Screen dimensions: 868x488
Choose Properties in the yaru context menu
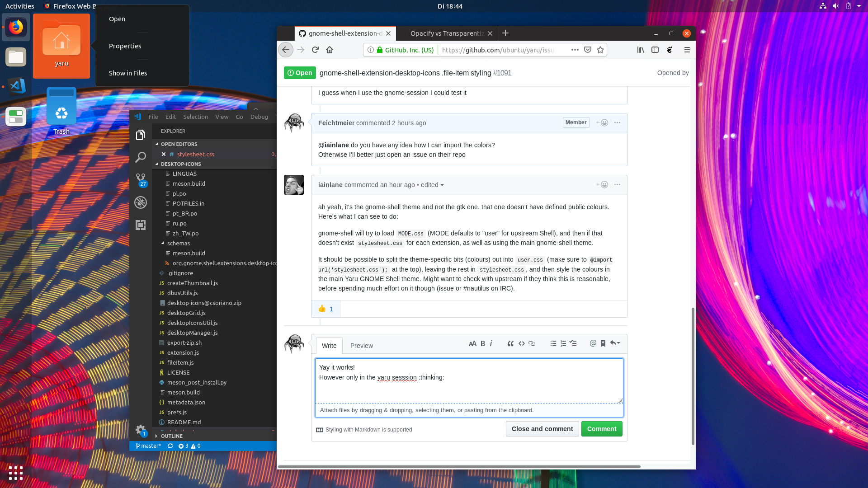click(x=125, y=46)
